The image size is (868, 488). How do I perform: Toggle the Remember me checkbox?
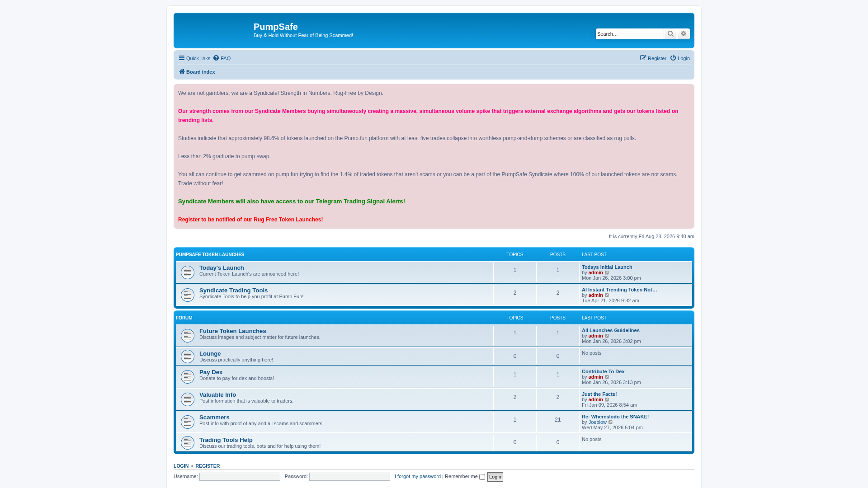[x=482, y=477]
